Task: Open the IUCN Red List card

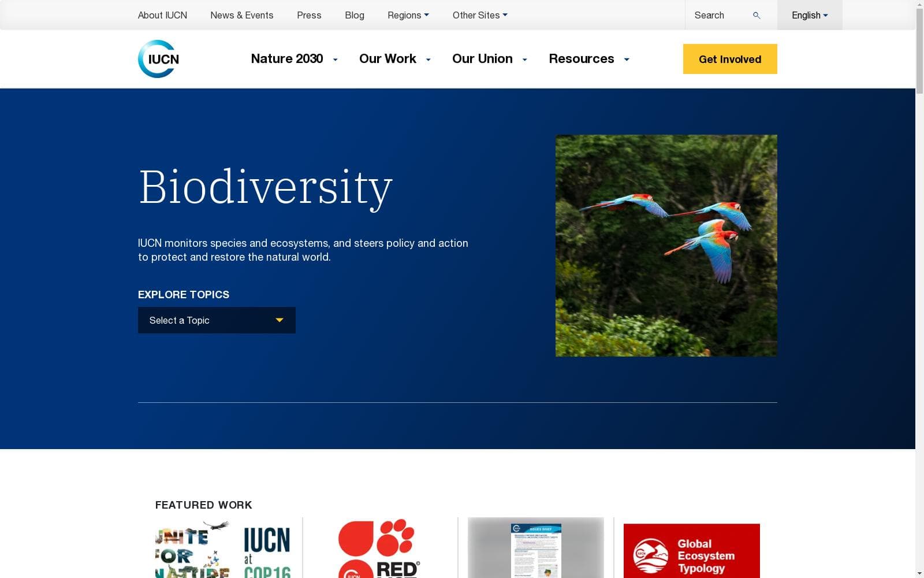Action: [379, 548]
